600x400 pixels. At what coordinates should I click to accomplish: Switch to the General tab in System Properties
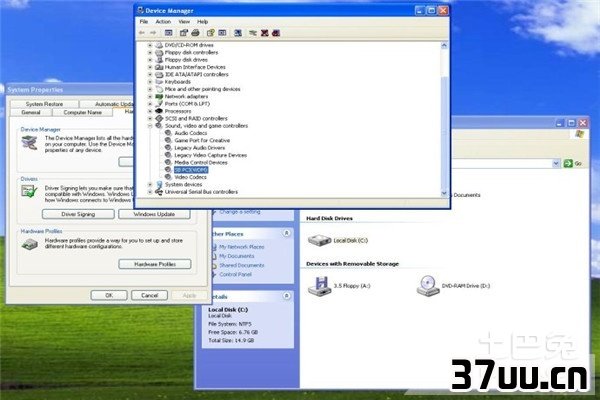click(31, 112)
